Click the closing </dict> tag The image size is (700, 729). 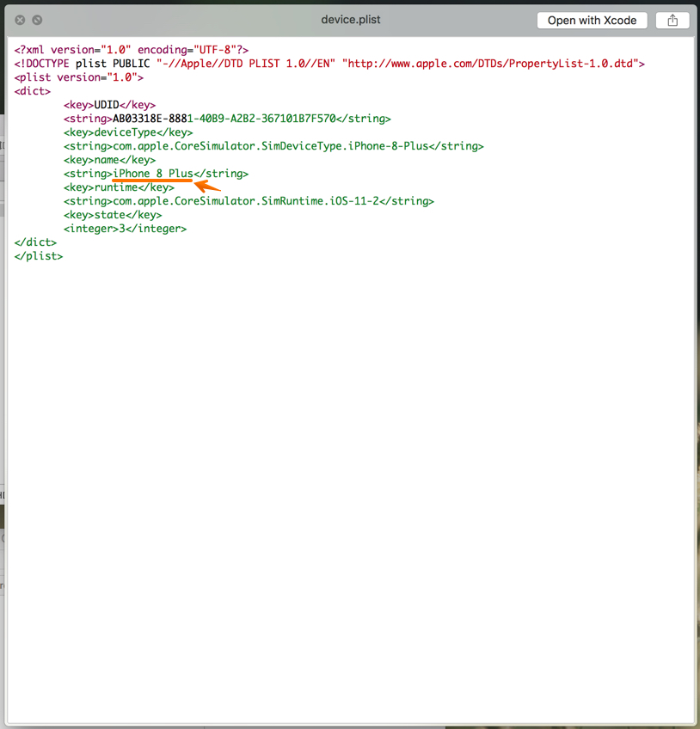(35, 242)
